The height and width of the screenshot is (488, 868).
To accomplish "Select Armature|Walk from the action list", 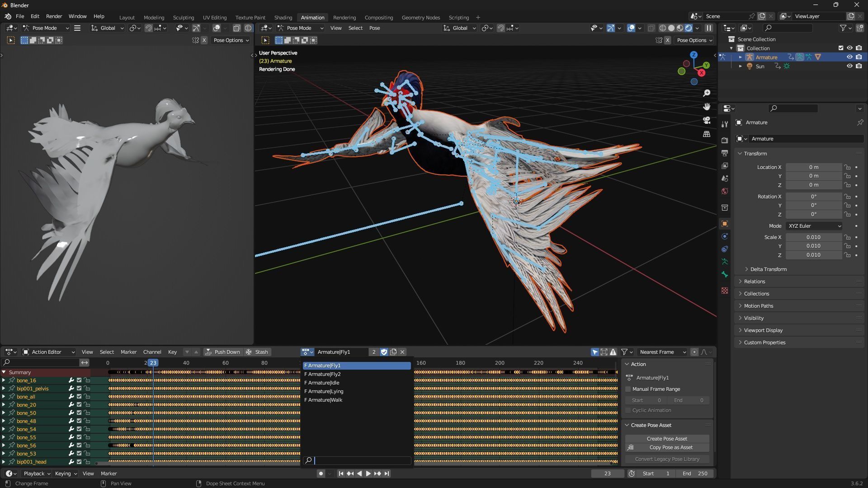I will coord(325,400).
